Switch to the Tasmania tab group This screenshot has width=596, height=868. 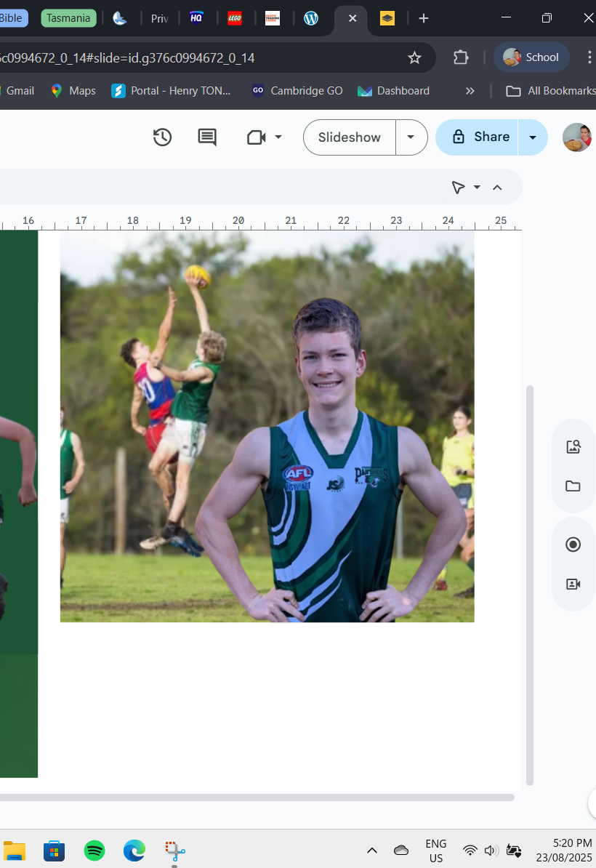(x=68, y=18)
